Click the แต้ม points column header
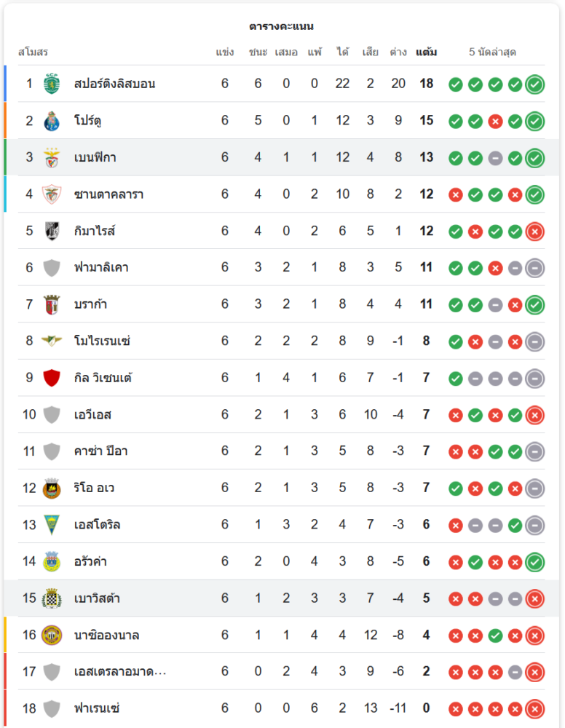Screen dimensions: 565x728 click(x=427, y=52)
